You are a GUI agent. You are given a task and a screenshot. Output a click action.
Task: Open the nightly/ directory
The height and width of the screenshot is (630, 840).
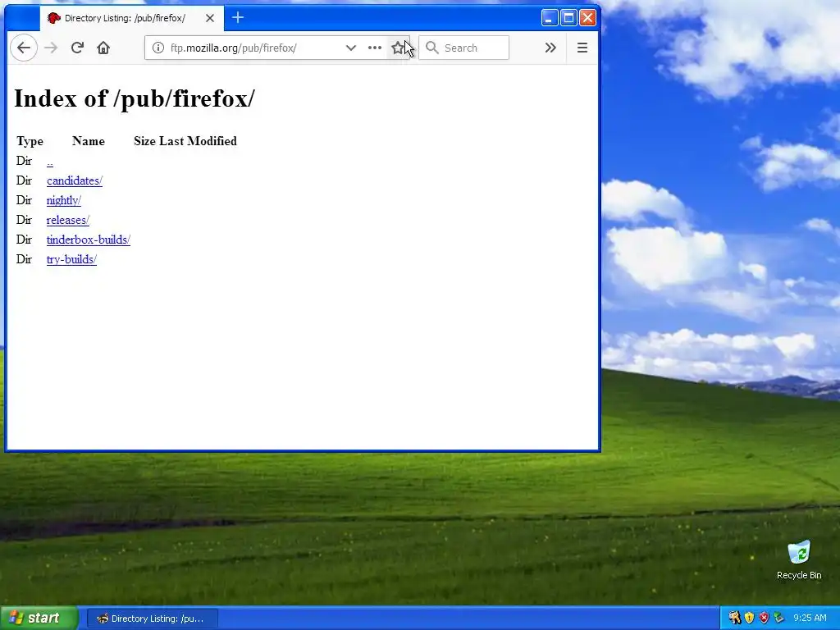64,200
